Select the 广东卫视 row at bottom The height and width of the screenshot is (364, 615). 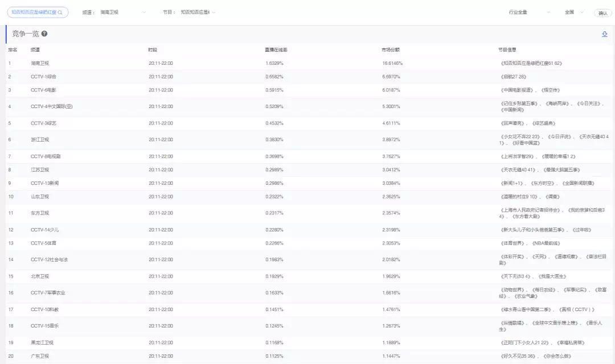pos(40,356)
